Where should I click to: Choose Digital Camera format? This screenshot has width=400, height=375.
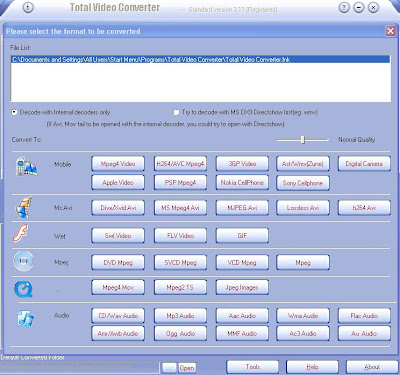pyautogui.click(x=364, y=164)
